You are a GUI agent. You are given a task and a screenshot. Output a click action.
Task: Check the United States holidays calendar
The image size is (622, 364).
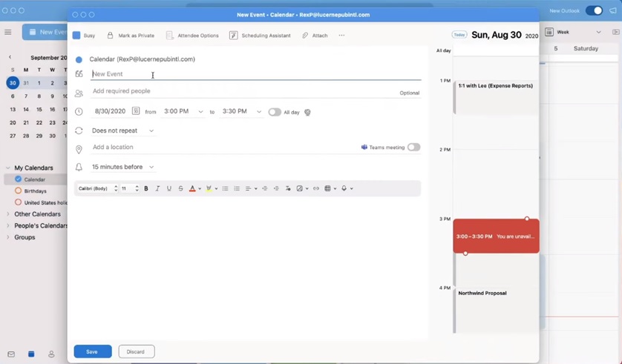18,202
